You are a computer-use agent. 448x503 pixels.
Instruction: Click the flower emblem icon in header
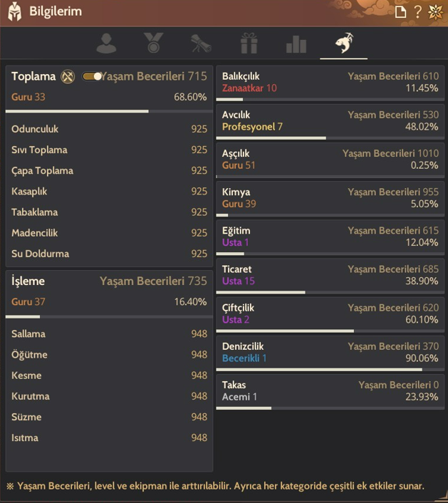[x=435, y=12]
